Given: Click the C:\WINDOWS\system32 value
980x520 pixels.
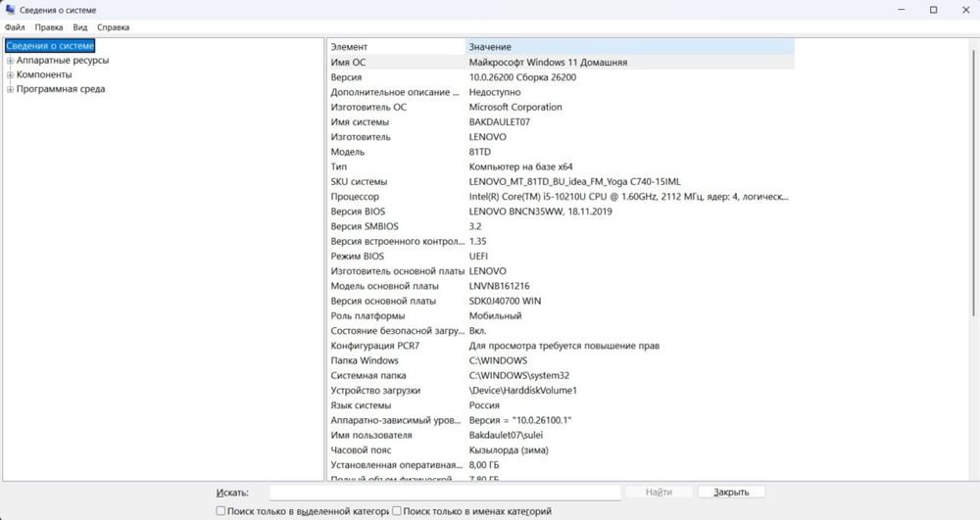Looking at the screenshot, I should (519, 376).
